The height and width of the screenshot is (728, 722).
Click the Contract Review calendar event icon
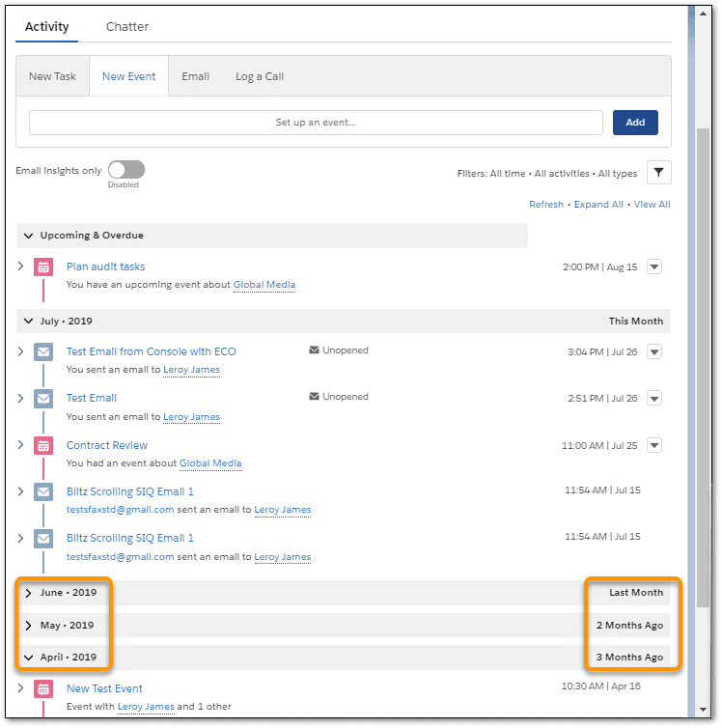click(43, 446)
